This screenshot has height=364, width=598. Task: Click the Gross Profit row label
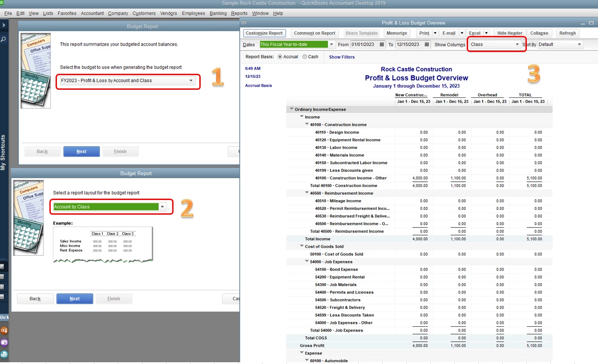click(x=312, y=346)
